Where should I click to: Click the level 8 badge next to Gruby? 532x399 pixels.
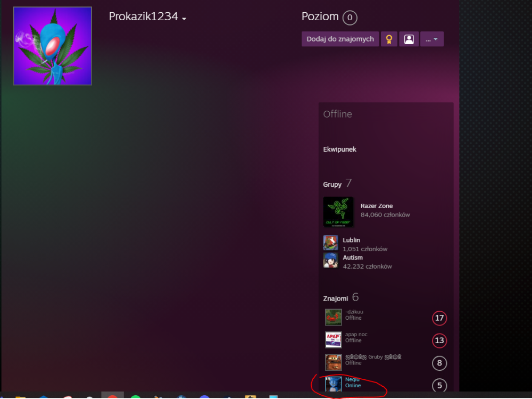point(439,363)
